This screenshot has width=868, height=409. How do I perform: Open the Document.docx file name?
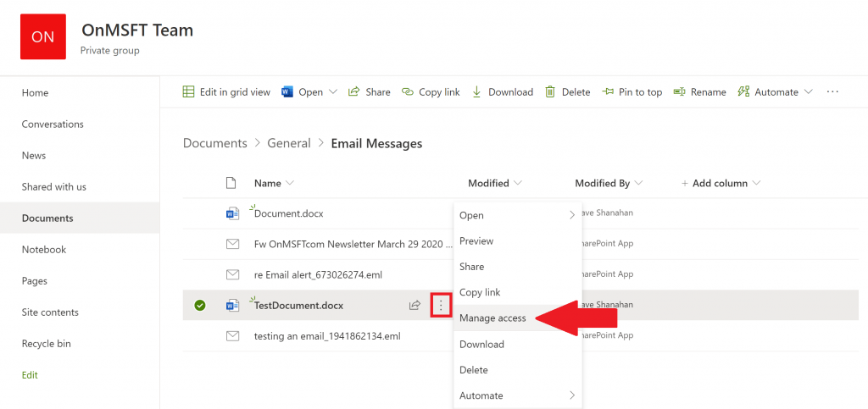click(x=288, y=214)
